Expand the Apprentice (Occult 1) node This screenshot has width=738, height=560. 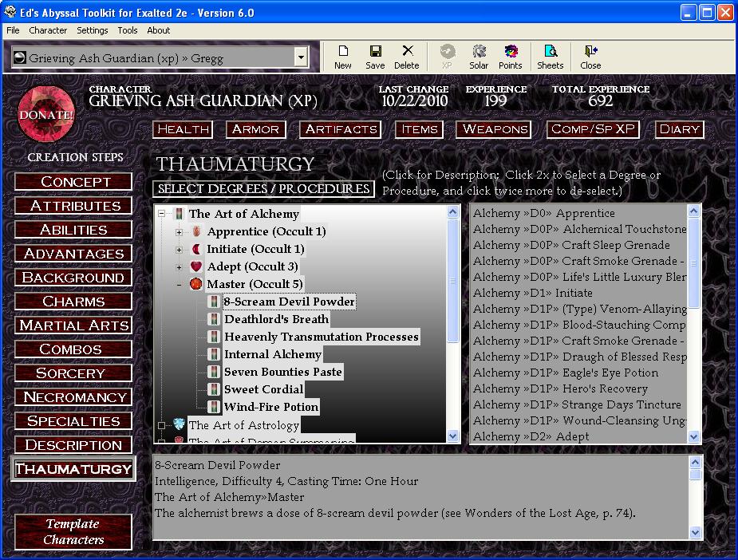point(179,232)
